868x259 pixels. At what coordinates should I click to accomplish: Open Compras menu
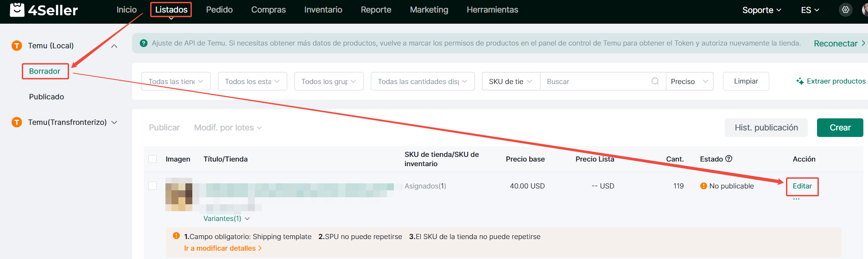coord(268,10)
